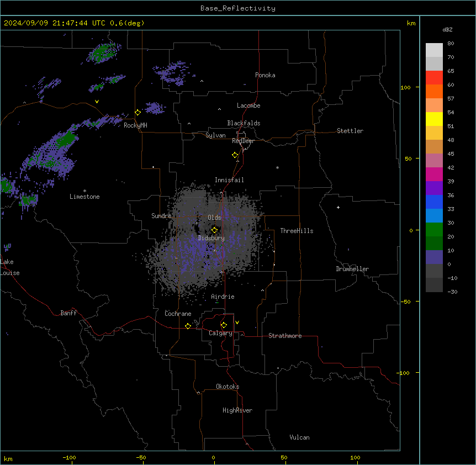Click the Calgary city label

(220, 333)
